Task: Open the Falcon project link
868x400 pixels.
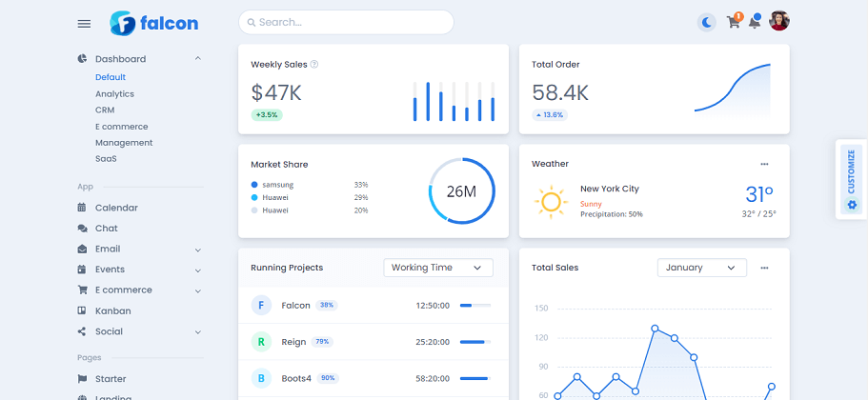Action: coord(295,306)
